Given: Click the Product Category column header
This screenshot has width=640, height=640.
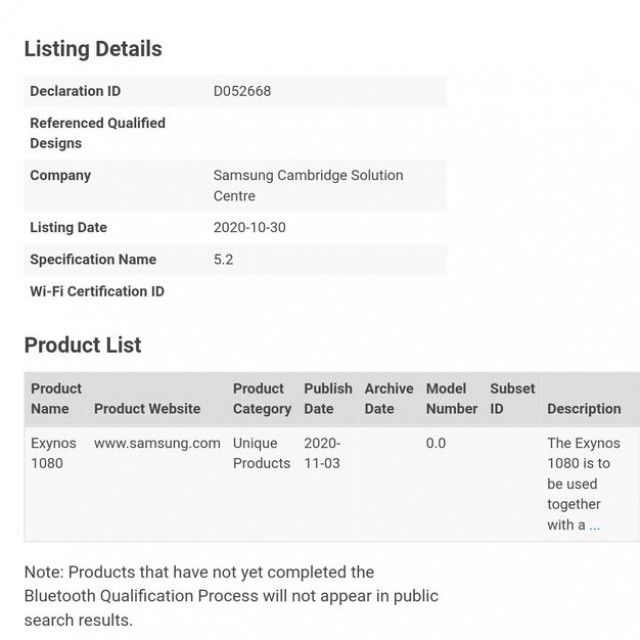Looking at the screenshot, I should pyautogui.click(x=262, y=398).
